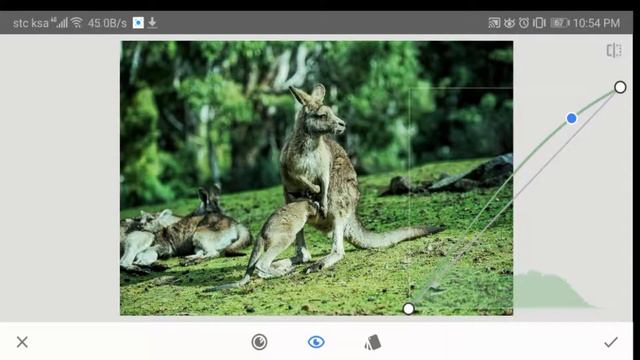Tap the 10:54 PM clock text

click(x=596, y=23)
